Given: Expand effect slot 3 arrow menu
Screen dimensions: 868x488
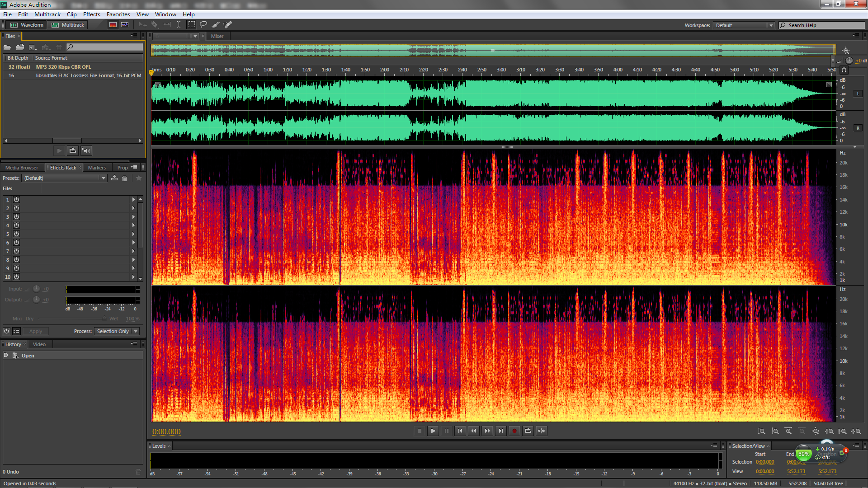Looking at the screenshot, I should point(133,216).
